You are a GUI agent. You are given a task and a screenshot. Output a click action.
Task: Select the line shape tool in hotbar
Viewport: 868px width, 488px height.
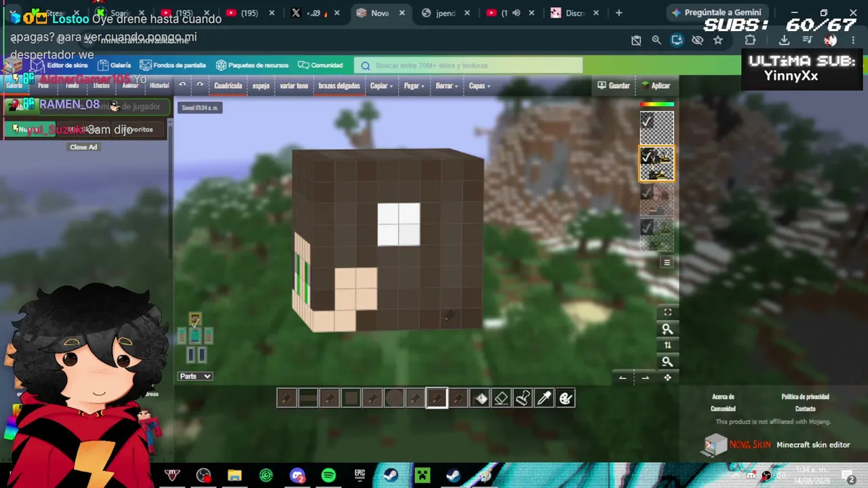coord(308,399)
